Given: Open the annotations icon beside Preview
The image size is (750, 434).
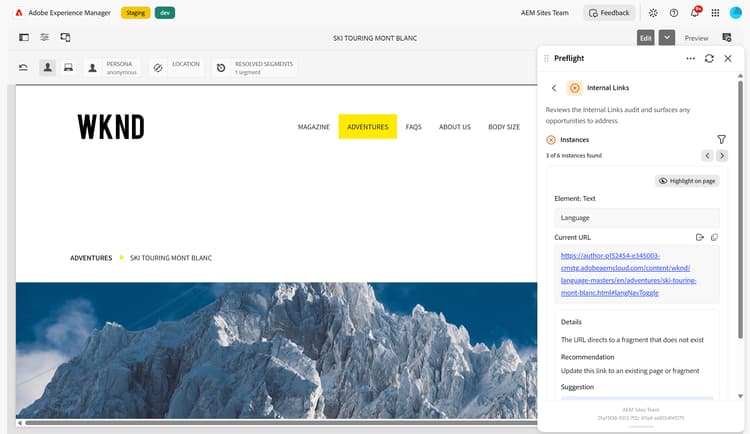Looking at the screenshot, I should tap(727, 37).
